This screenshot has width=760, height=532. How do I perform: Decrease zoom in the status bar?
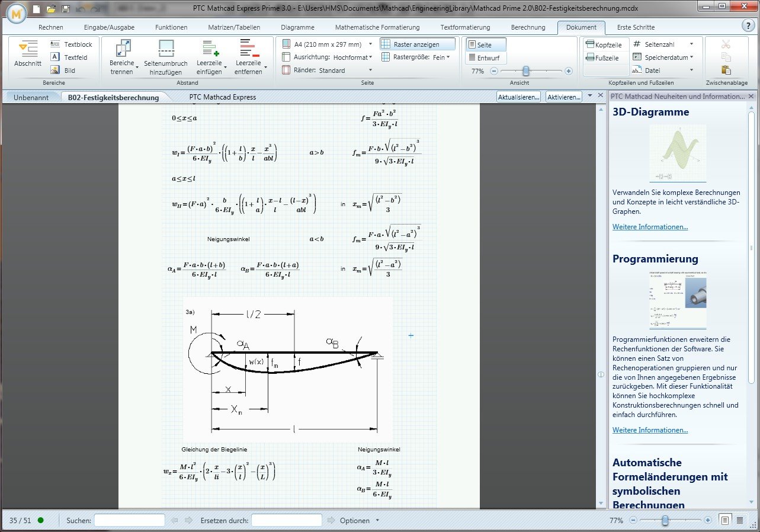pyautogui.click(x=633, y=520)
